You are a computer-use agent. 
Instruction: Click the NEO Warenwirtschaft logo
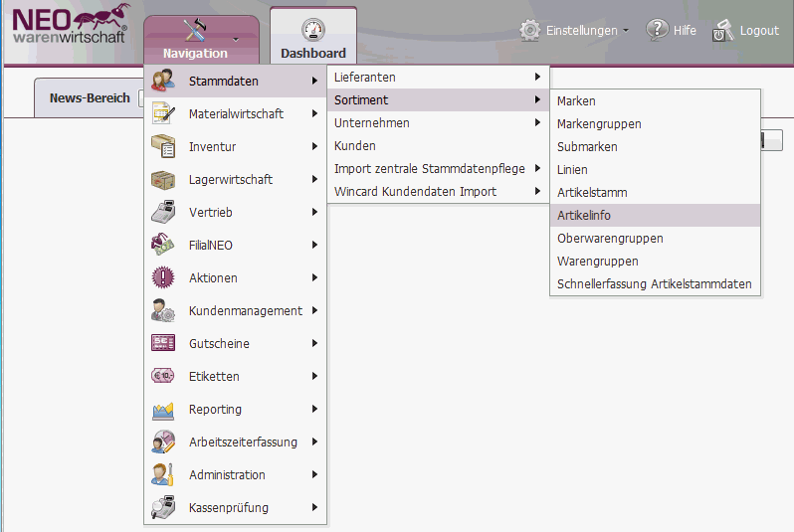point(71,24)
